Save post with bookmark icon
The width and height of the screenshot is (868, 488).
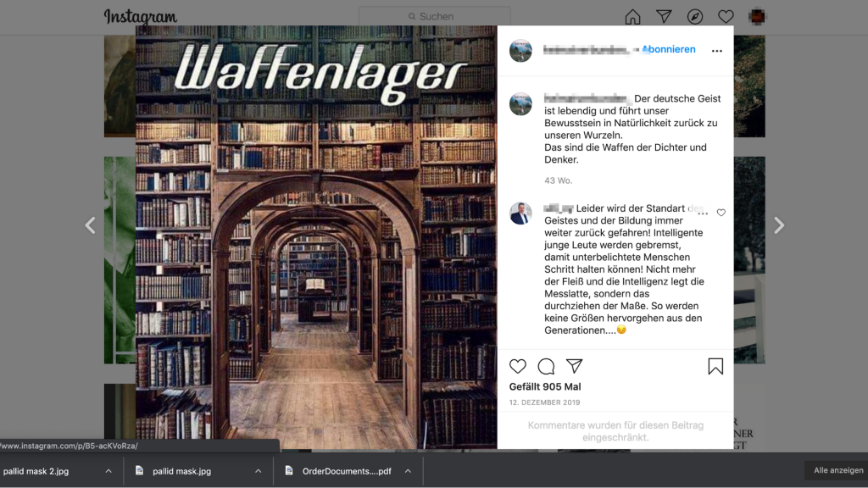click(x=715, y=366)
